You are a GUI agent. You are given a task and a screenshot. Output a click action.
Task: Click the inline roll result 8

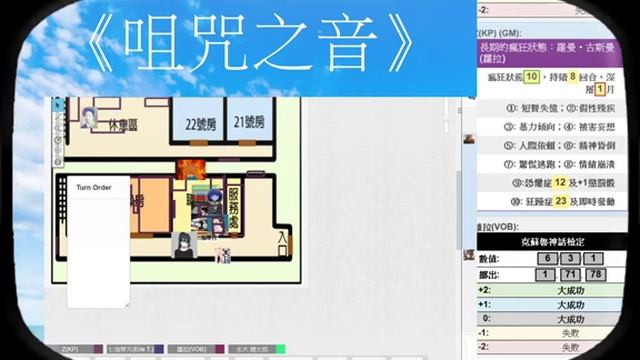coord(573,76)
